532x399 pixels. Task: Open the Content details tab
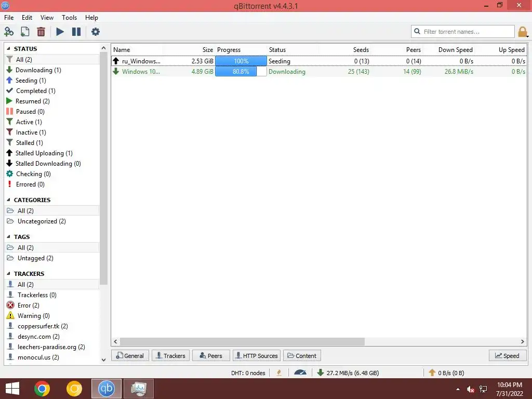[x=302, y=355]
